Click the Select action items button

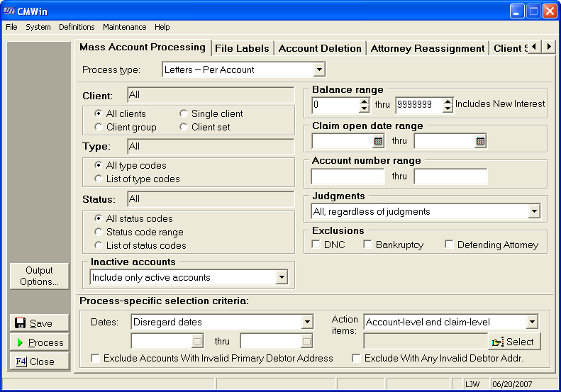pos(514,342)
